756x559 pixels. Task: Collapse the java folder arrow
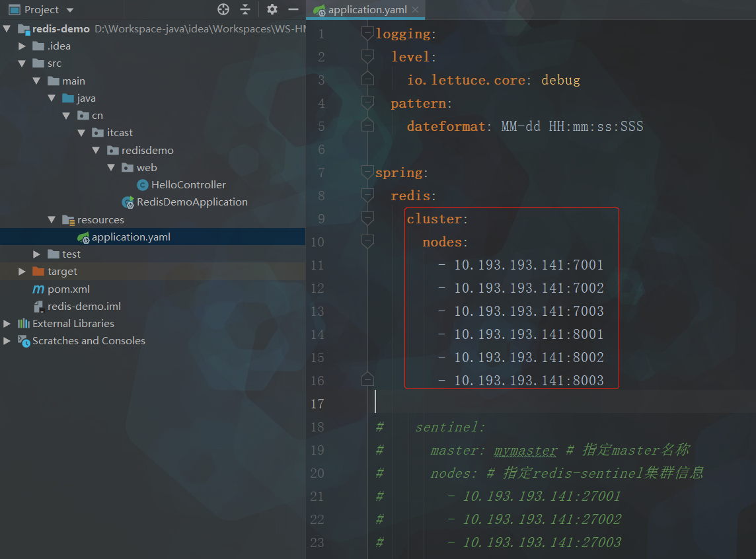click(x=52, y=98)
